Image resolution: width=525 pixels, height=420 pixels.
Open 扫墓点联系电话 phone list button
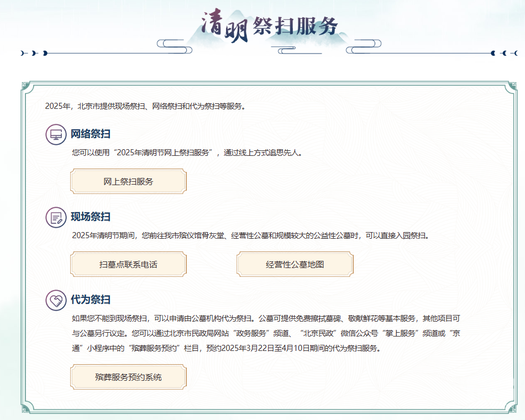click(128, 264)
